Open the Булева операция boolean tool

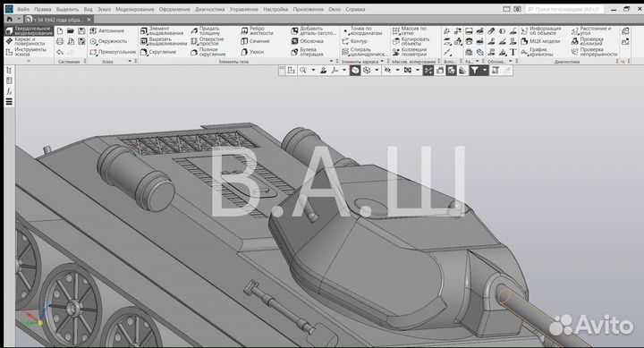pyautogui.click(x=307, y=52)
